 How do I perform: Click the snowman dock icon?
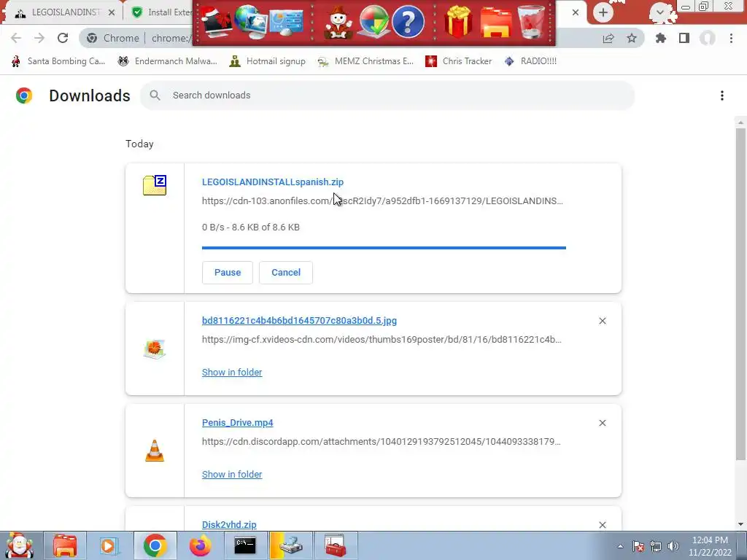pos(338,23)
